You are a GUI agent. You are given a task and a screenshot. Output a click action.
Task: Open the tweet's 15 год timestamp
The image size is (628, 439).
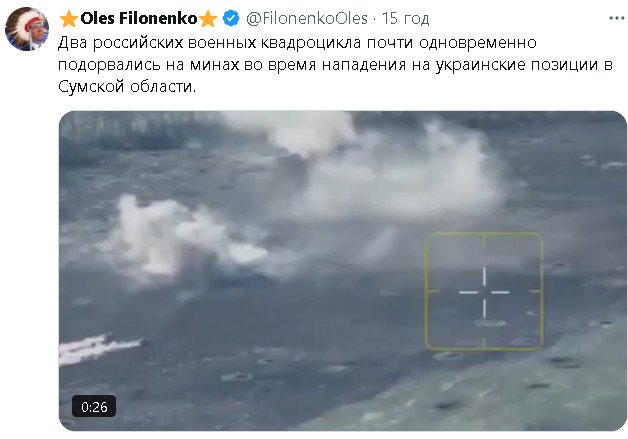click(x=405, y=18)
